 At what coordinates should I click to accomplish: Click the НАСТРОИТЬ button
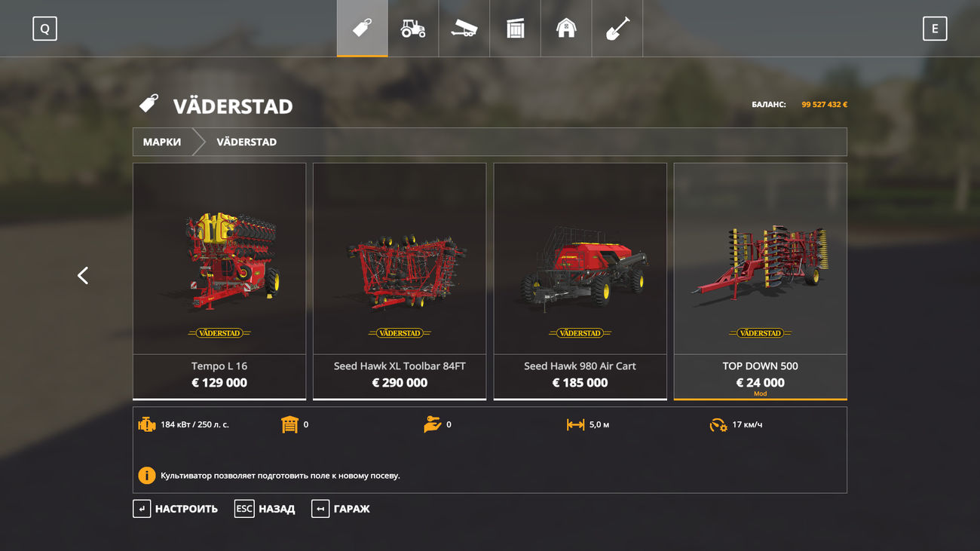click(176, 509)
